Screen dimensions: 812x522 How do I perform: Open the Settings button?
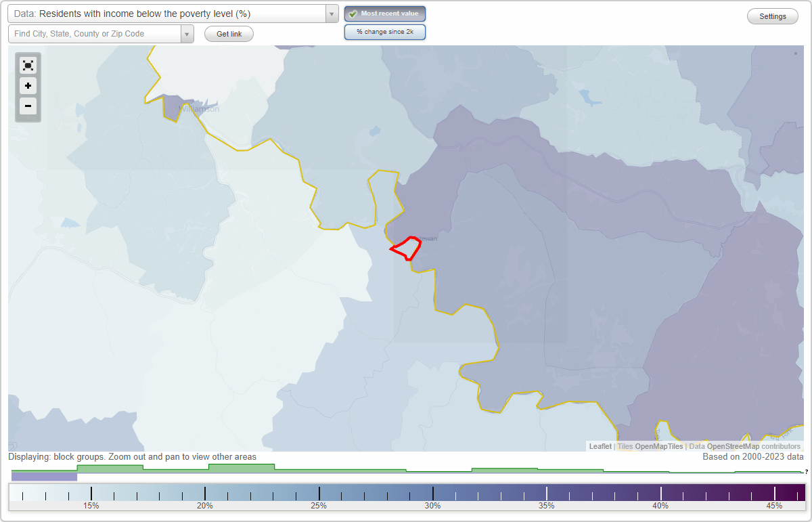click(773, 17)
